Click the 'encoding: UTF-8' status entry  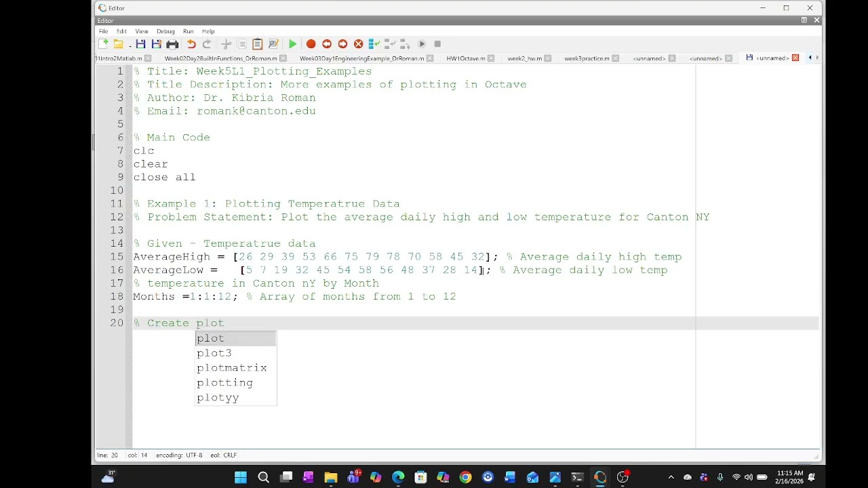(x=179, y=455)
